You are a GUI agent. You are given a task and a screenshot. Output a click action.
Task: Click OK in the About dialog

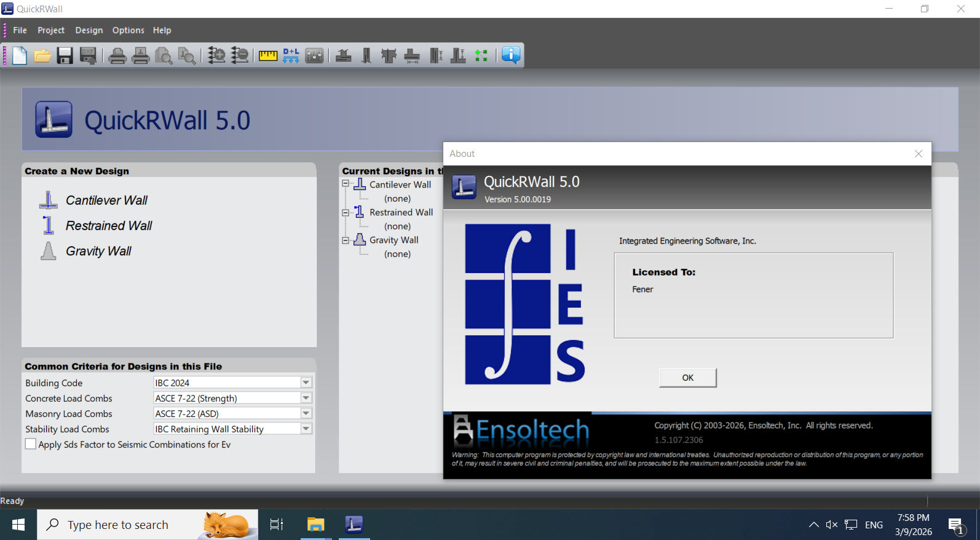(687, 378)
